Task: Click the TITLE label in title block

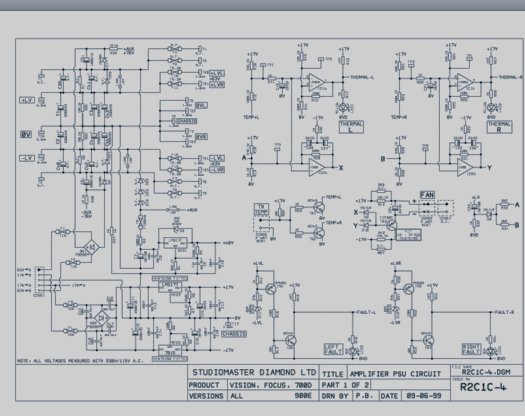Action: coord(332,374)
